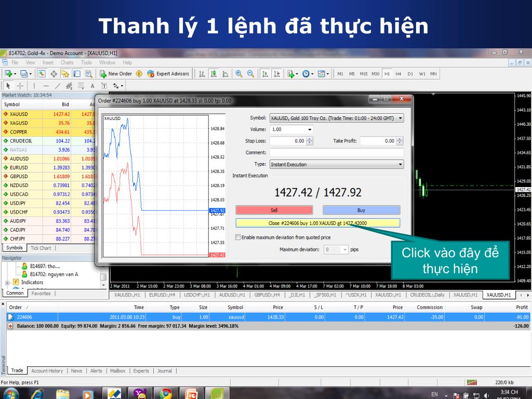Switch chart timeframe to M5
Screen dimensions: 532x399
352,74
